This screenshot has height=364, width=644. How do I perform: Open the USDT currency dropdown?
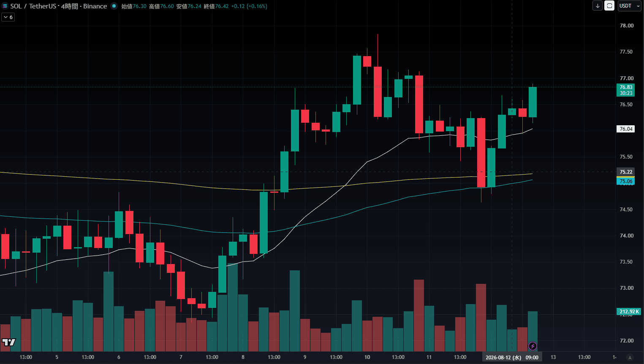[x=629, y=6]
